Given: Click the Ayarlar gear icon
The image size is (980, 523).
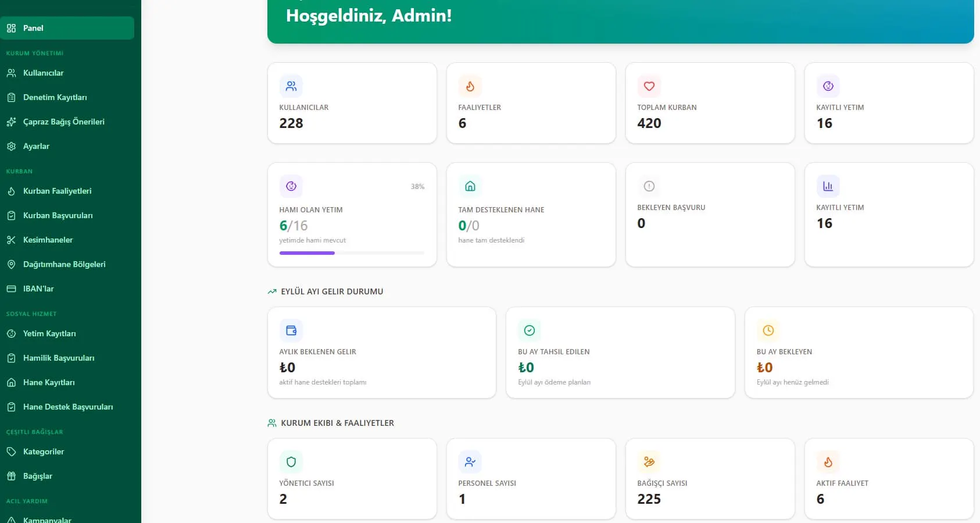Looking at the screenshot, I should [x=11, y=147].
